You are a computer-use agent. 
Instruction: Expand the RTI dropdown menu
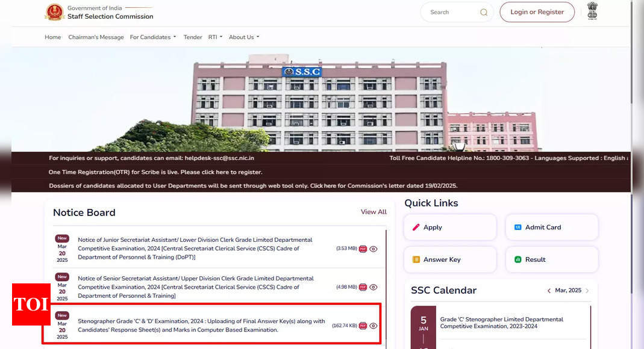(215, 37)
